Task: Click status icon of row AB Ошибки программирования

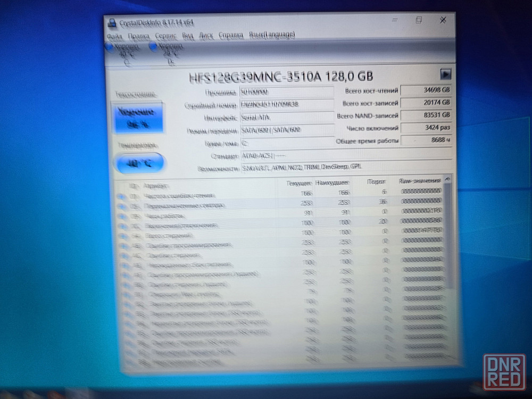Action: (x=125, y=246)
